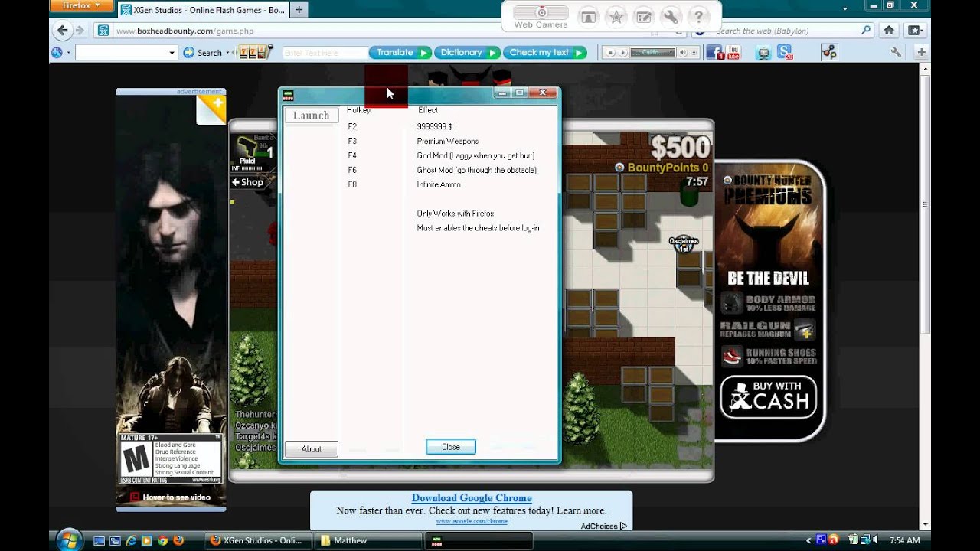The height and width of the screenshot is (551, 980).
Task: Launch Google Chrome from quick launch
Action: pos(162,540)
